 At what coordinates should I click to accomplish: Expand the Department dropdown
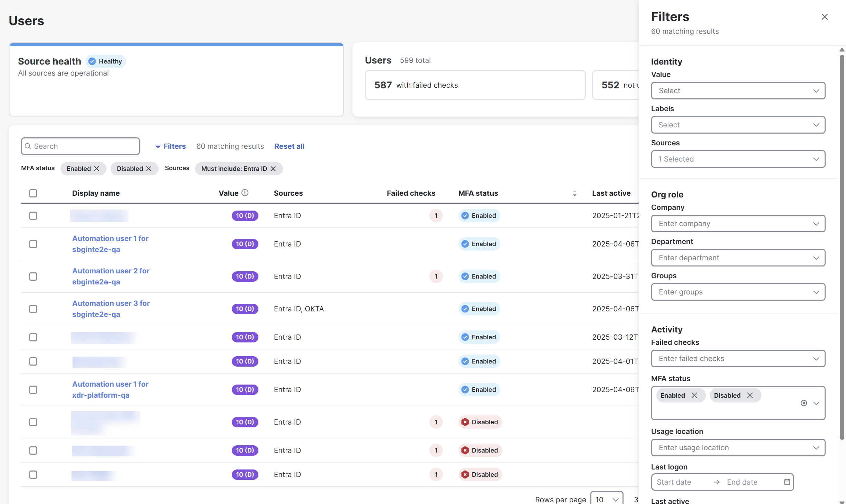pyautogui.click(x=738, y=258)
